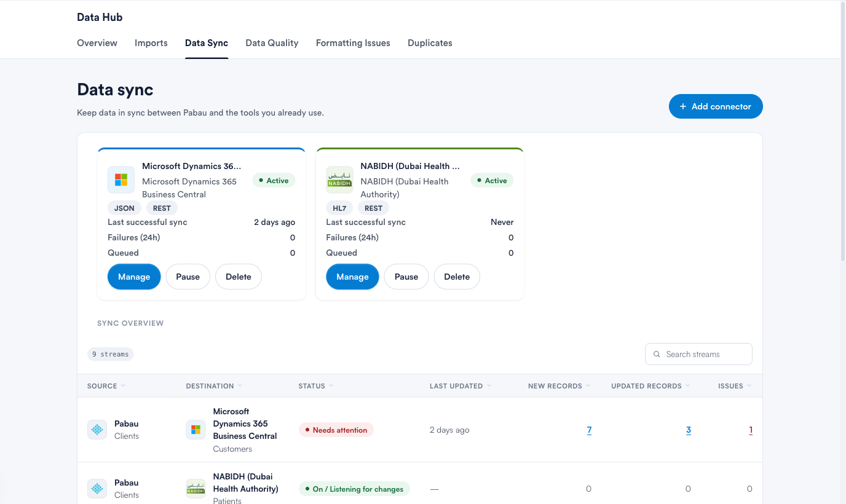Expand the Issues column sort chevron

pos(749,385)
